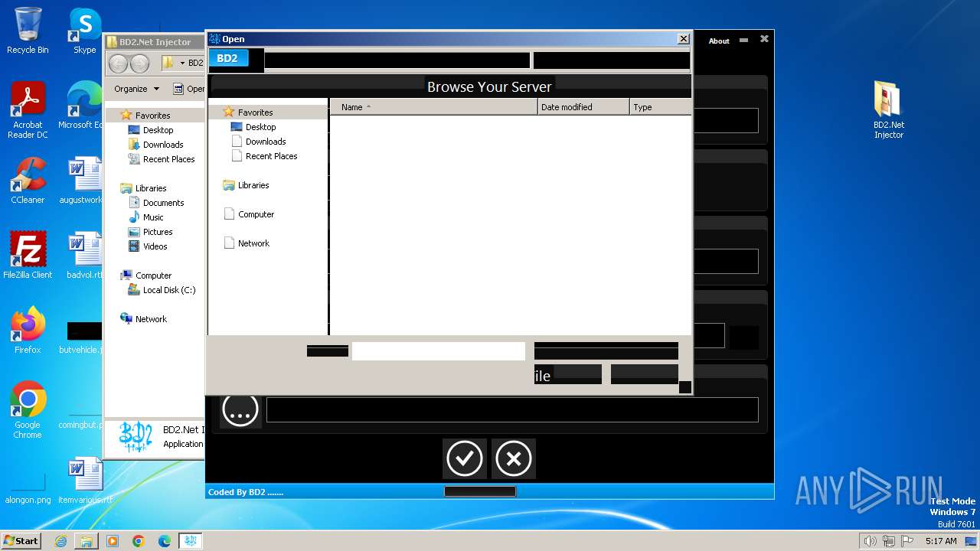
Task: Open Organize dropdown in Explorer window
Action: pyautogui.click(x=136, y=89)
